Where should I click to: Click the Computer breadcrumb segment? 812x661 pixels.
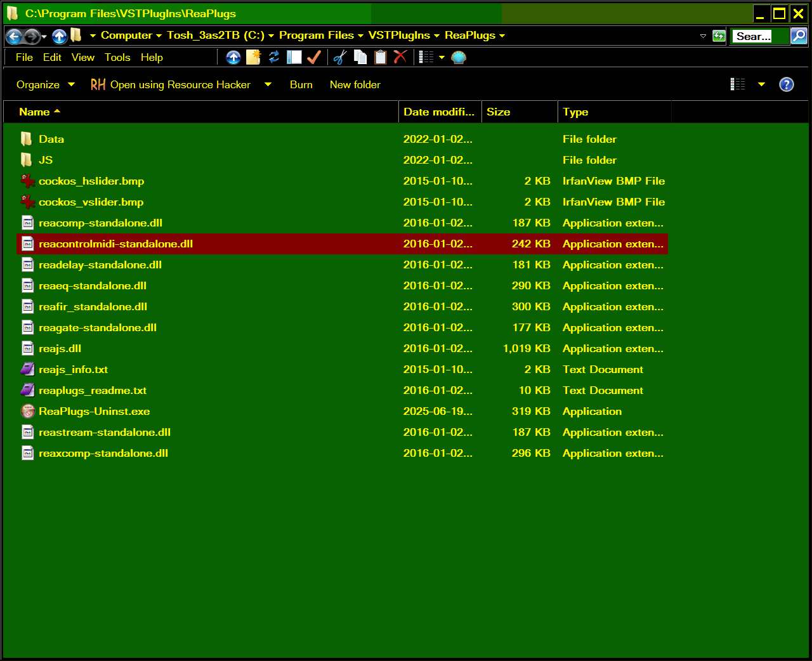126,36
